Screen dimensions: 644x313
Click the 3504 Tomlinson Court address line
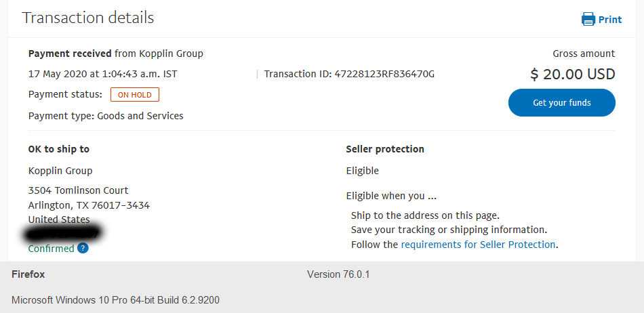tap(79, 190)
